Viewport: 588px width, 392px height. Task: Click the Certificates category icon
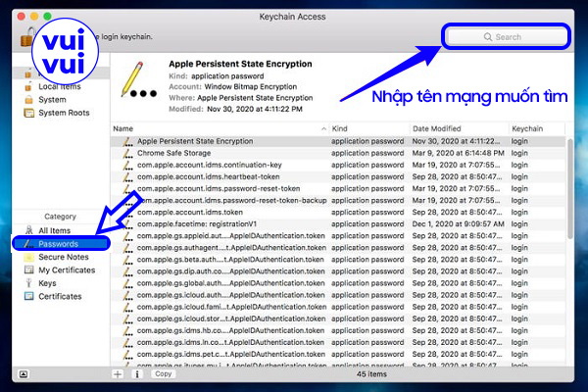coord(28,296)
